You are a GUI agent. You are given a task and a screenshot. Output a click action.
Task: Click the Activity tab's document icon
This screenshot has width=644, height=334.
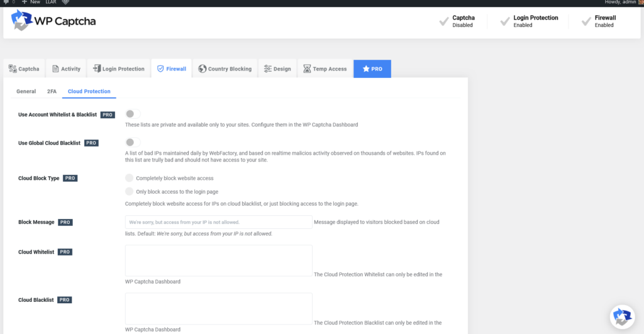pyautogui.click(x=55, y=69)
